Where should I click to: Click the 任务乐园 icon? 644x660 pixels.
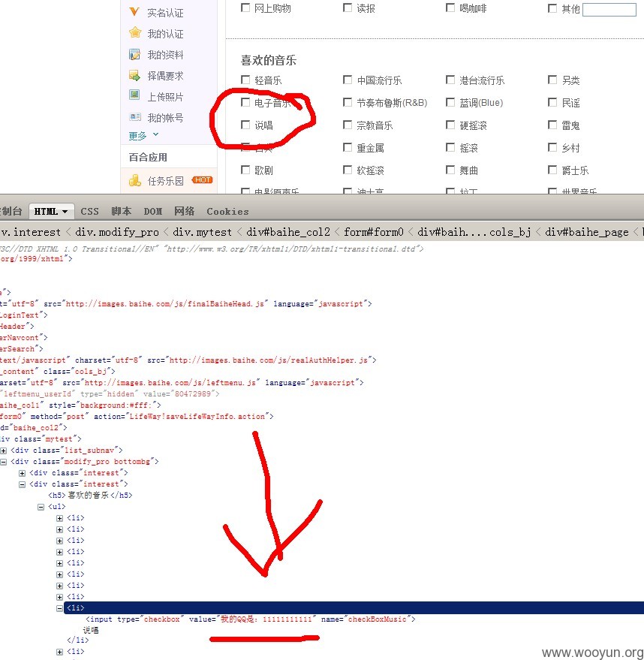click(135, 180)
